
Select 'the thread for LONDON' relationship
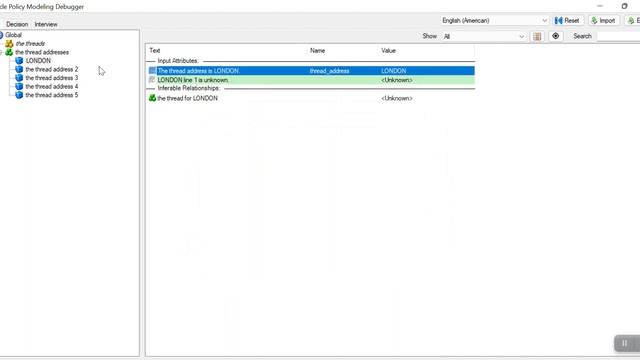click(187, 98)
